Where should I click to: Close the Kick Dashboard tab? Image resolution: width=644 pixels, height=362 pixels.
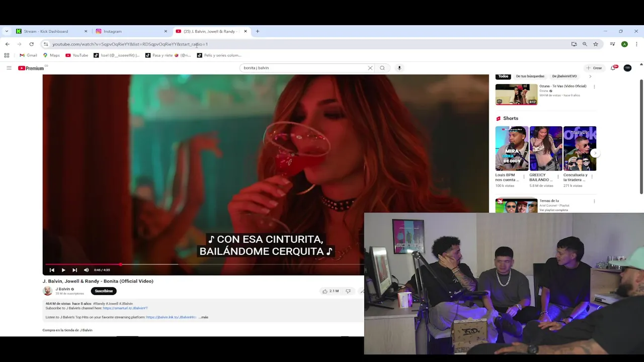(86, 31)
